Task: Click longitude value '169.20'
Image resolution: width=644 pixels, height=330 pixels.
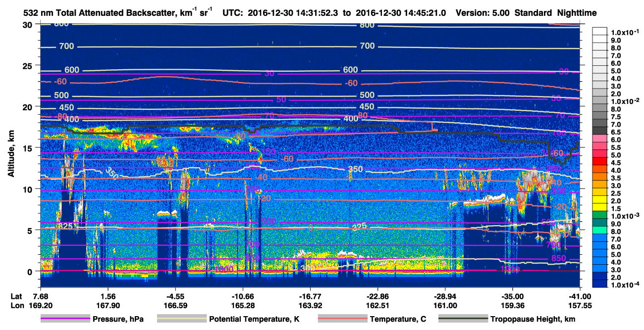Action: 40,305
